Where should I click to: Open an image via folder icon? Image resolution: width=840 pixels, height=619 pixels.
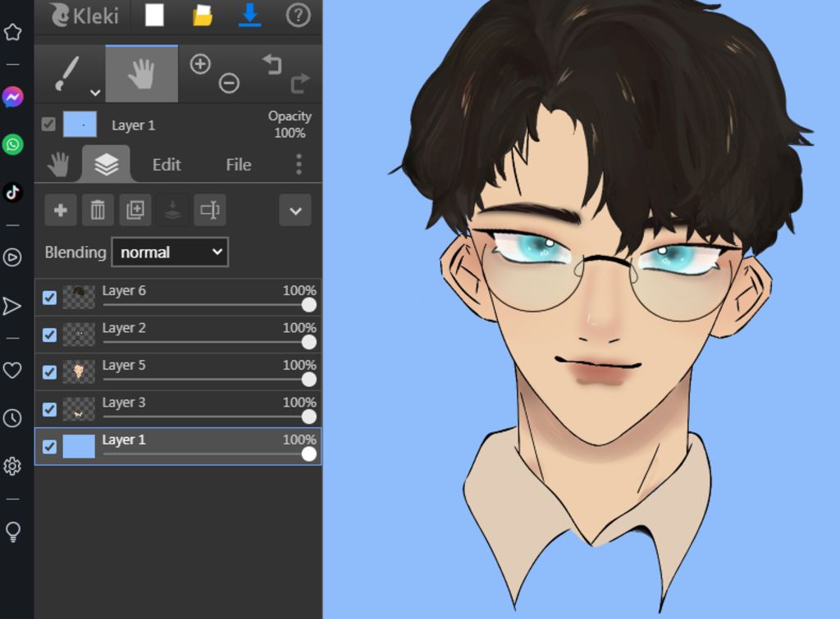(x=202, y=16)
